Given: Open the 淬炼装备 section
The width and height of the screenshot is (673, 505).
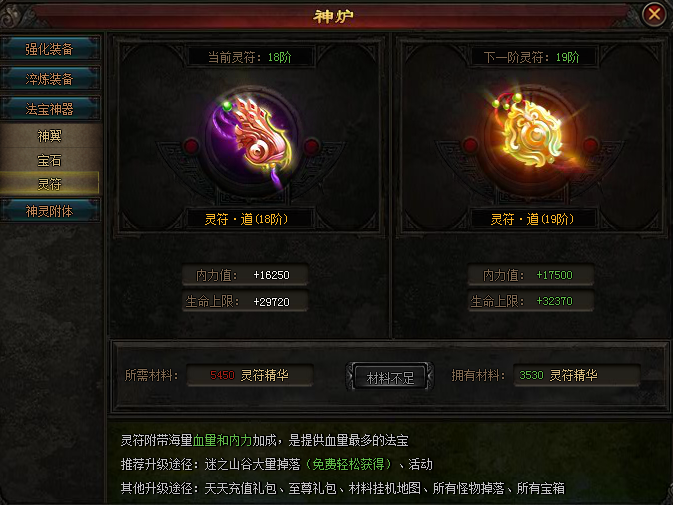Looking at the screenshot, I should 50,79.
